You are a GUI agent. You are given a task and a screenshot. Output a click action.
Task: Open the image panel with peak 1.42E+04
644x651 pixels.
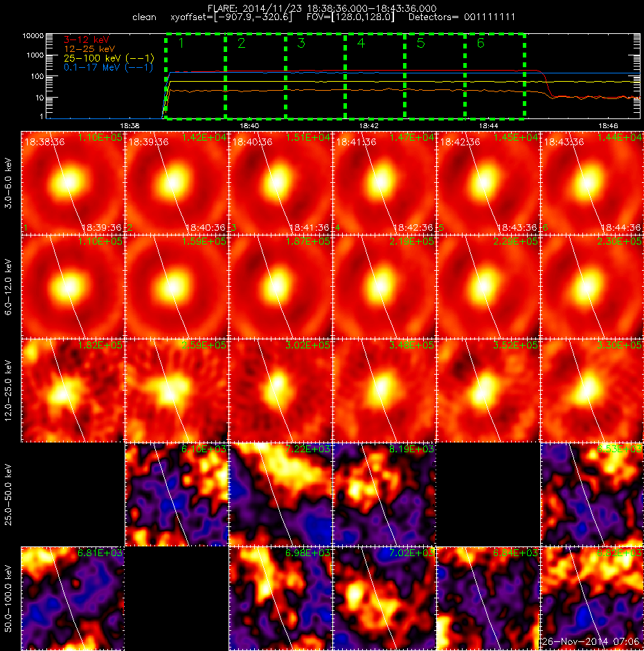pos(177,183)
